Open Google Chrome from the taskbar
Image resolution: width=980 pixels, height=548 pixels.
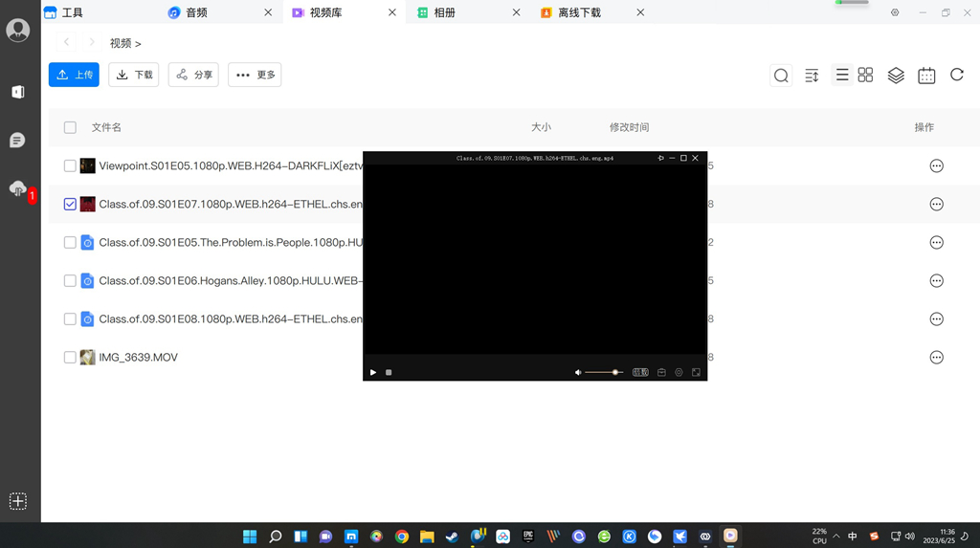point(402,537)
